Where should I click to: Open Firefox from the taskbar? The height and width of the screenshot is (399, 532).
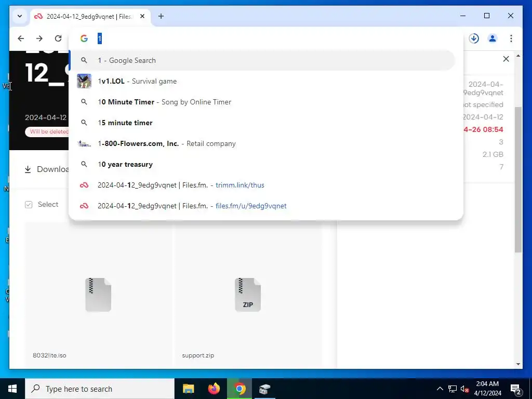pyautogui.click(x=214, y=389)
